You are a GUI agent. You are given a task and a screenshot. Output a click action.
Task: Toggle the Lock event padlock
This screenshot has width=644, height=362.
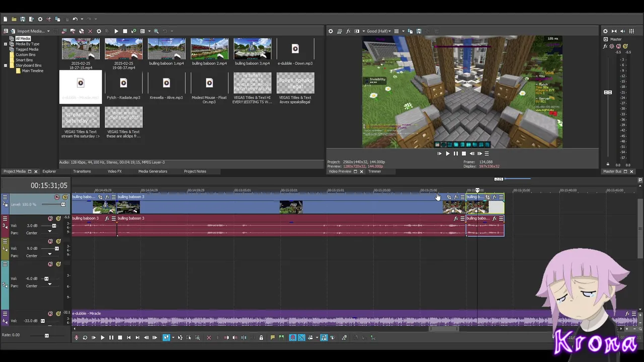point(261,338)
